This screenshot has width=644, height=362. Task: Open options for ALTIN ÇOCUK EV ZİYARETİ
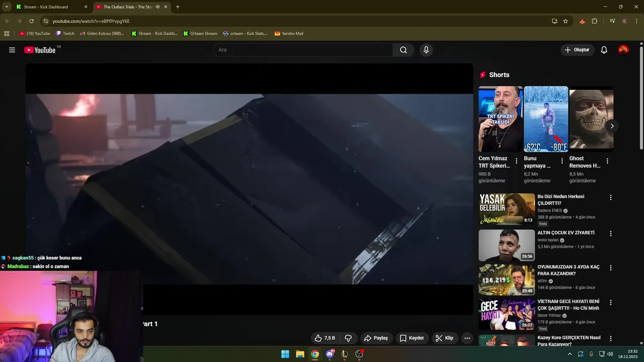click(611, 234)
